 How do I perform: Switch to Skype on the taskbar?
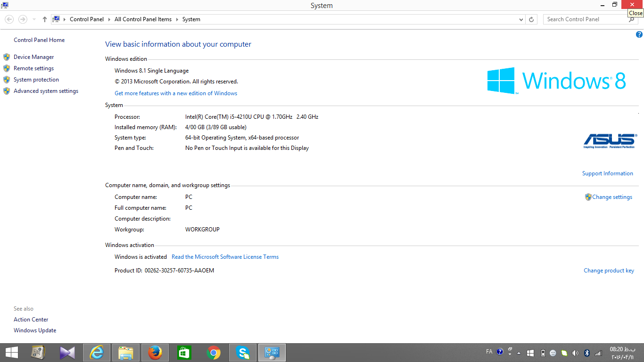pos(243,353)
